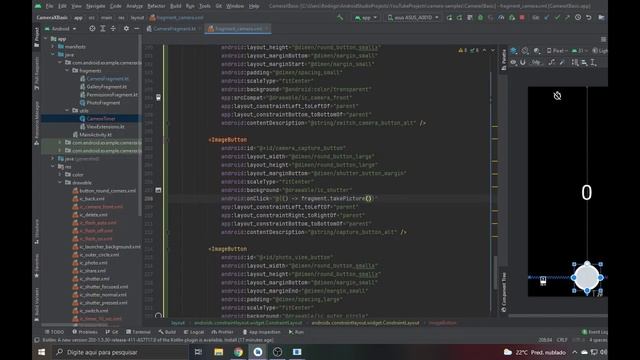Open project panel settings gear
Screen dimensions: 640x360
[126, 29]
